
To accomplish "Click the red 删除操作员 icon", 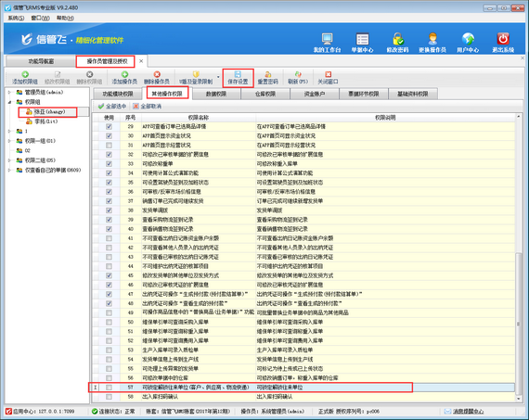I will tap(157, 74).
